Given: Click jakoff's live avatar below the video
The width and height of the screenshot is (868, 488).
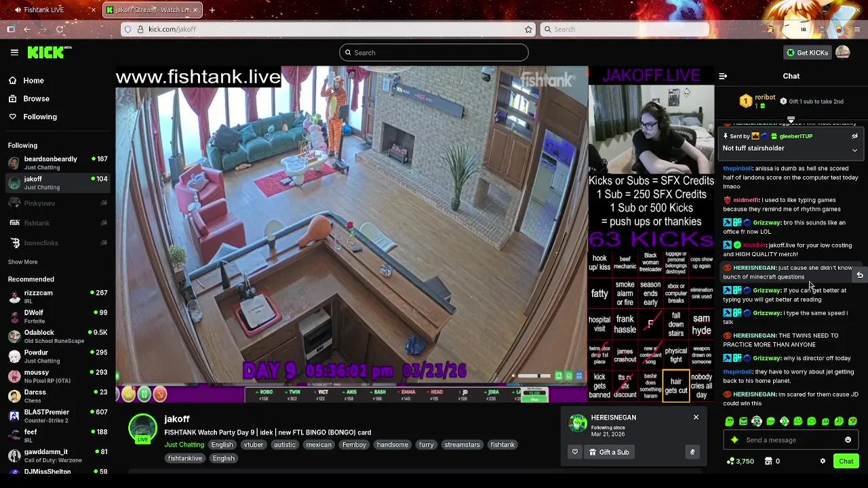Looking at the screenshot, I should (x=142, y=428).
